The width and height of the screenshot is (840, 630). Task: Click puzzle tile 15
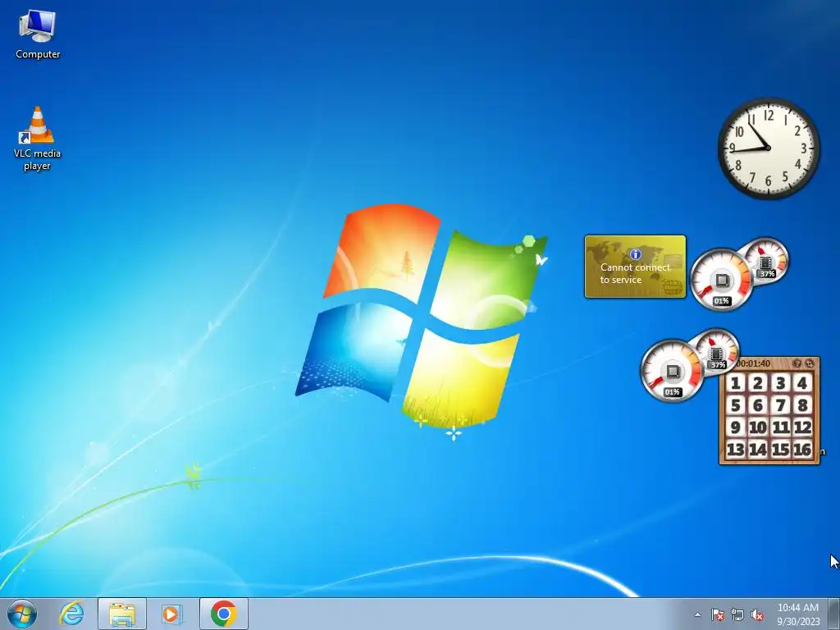tap(781, 449)
